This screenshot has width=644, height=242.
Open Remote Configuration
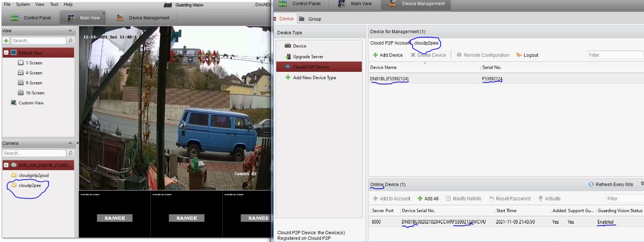[x=483, y=55]
